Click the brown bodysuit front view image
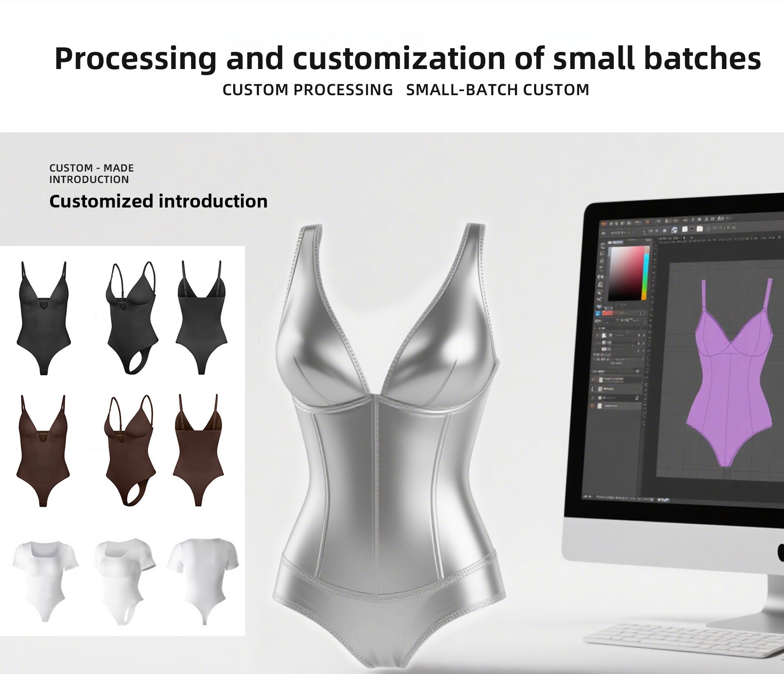Screen dimensions: 784x674 [43, 451]
